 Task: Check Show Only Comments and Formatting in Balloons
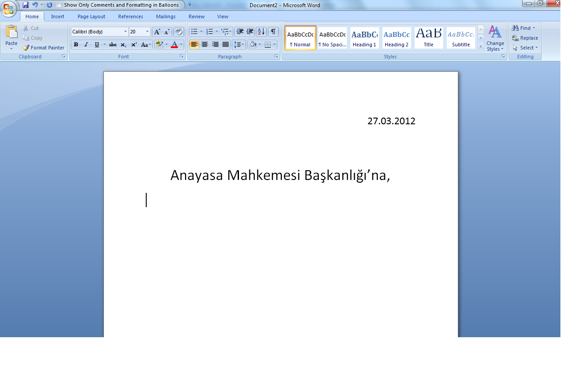click(x=59, y=5)
